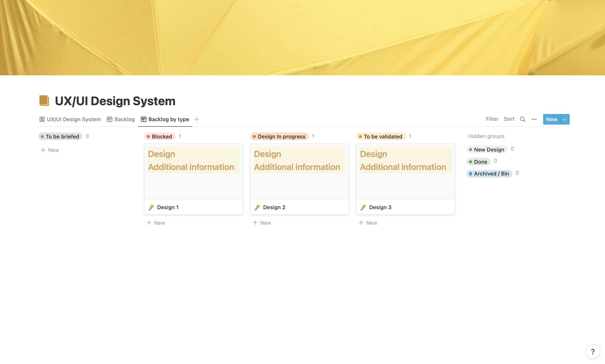Viewport: 605px width, 364px height.
Task: Click the board icon of Backlog tab
Action: (109, 119)
